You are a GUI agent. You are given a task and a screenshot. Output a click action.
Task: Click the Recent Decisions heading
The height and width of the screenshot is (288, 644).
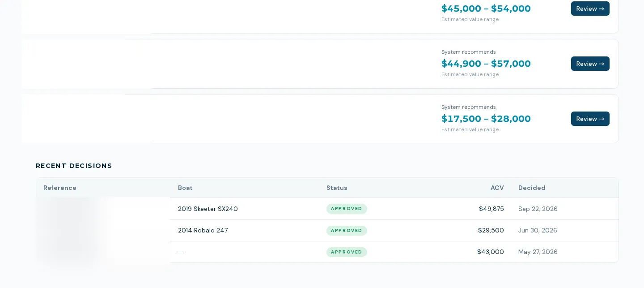click(x=74, y=166)
